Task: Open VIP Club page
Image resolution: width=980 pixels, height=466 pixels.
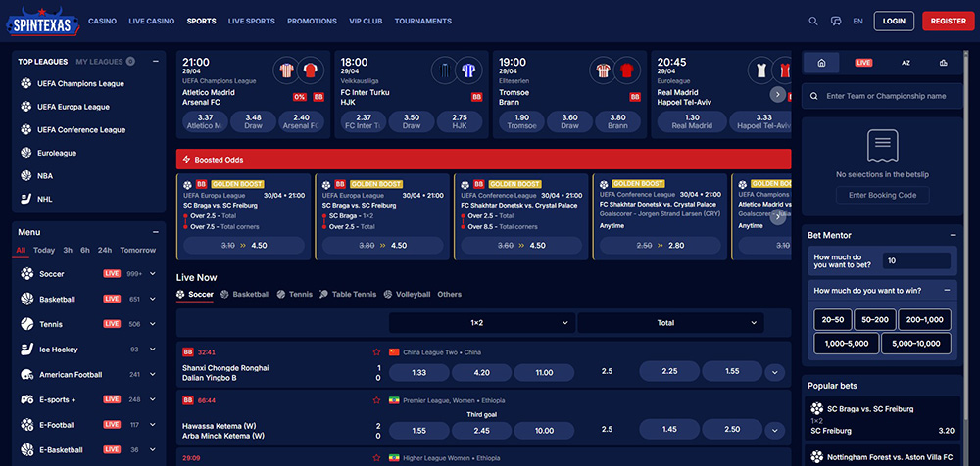Action: click(366, 21)
